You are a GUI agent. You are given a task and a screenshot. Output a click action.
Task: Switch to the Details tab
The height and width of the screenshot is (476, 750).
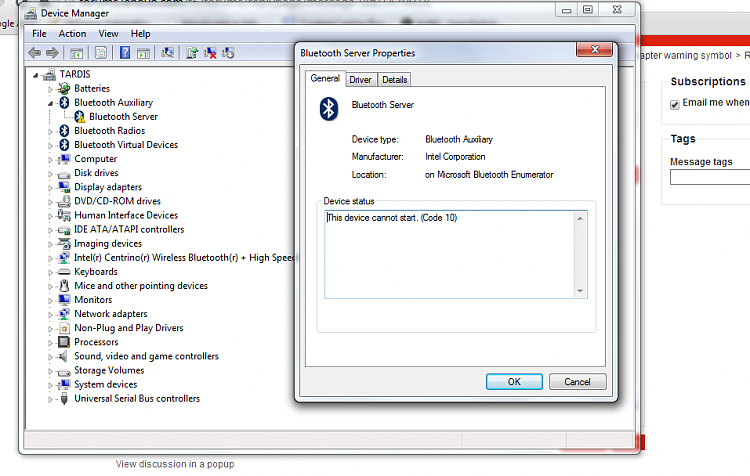click(395, 79)
